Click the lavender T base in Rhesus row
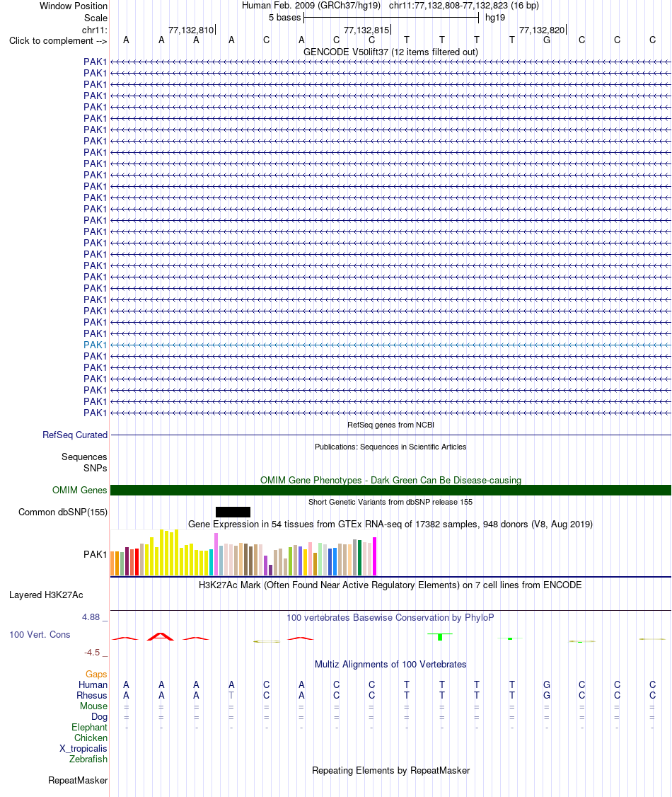Screen dimensions: 672x797 pyautogui.click(x=231, y=695)
